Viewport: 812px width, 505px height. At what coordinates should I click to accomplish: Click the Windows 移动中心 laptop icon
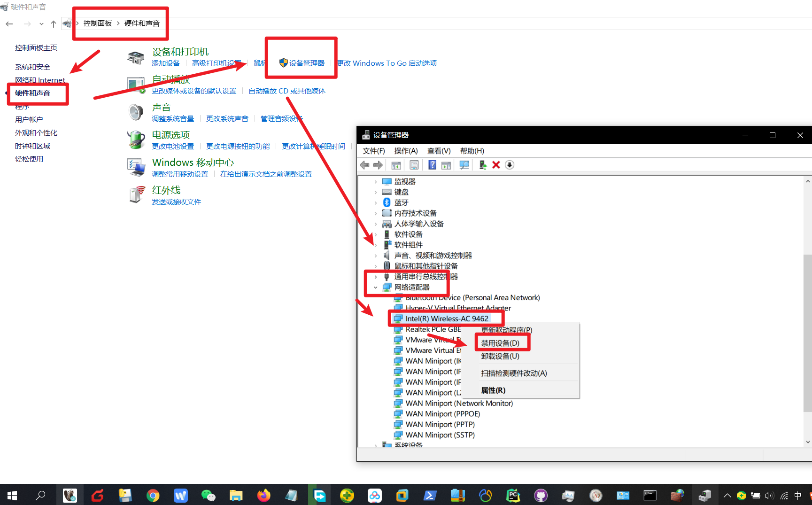[136, 168]
